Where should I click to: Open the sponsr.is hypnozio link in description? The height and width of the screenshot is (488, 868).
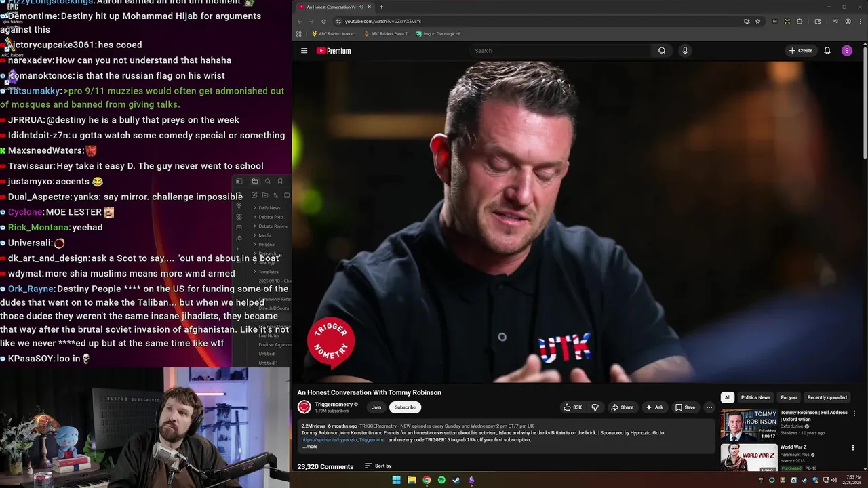344,440
